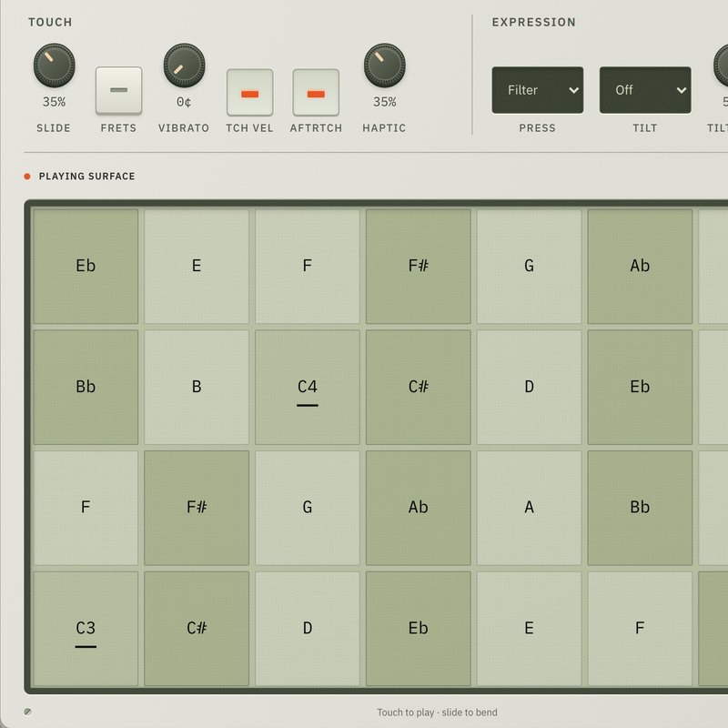Tap the F pad in the top row
728x728 pixels.
[308, 266]
